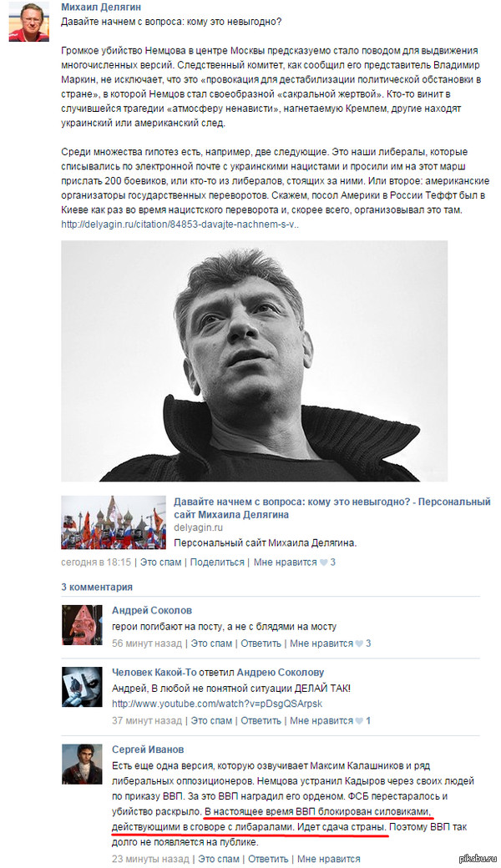Open Человек Какой-То's Joker card avatar
Image resolution: width=501 pixels, height=868 pixels.
(82, 687)
